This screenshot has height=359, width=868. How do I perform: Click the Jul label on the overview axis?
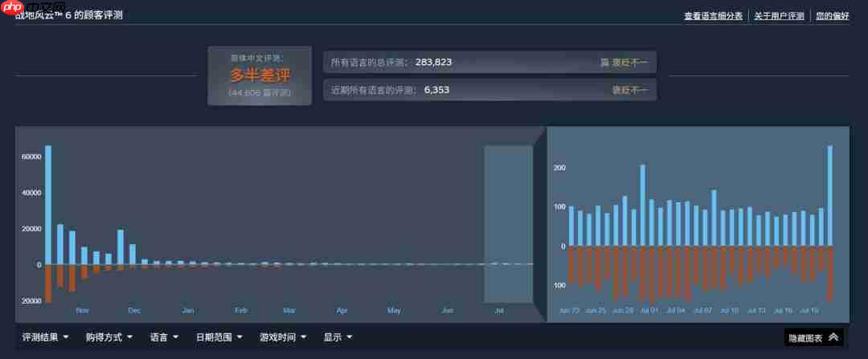point(499,311)
